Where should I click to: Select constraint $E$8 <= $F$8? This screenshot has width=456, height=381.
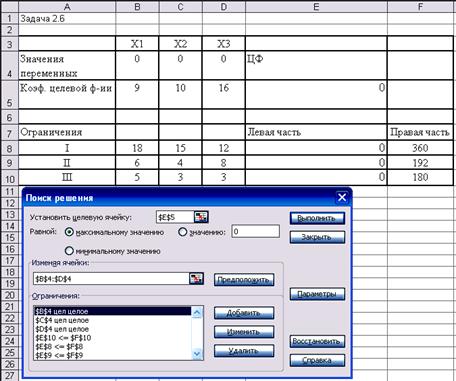(113, 347)
